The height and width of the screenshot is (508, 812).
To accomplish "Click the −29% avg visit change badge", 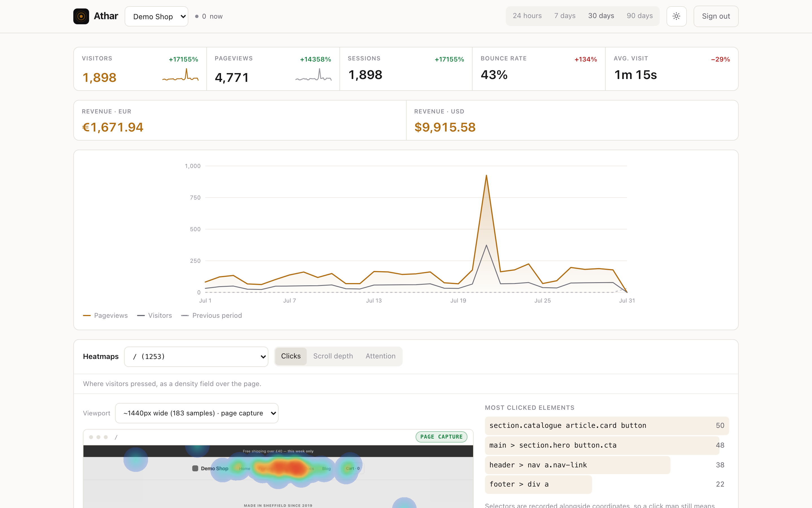I will click(x=720, y=60).
